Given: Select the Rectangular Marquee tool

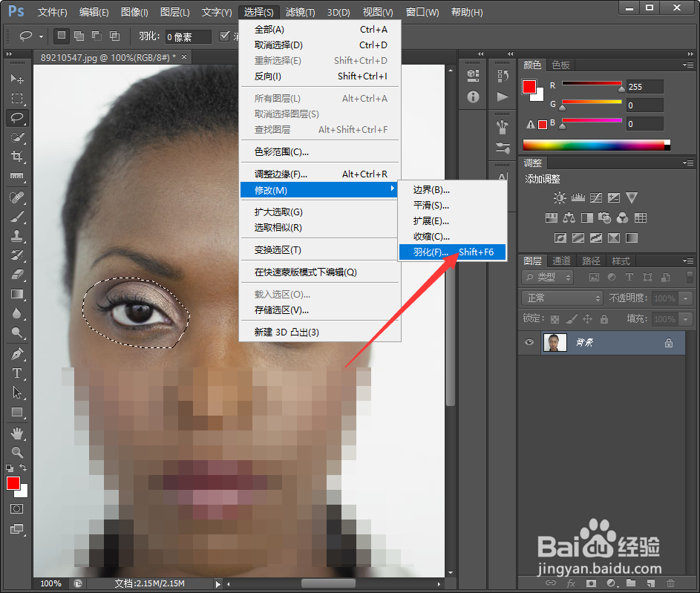Looking at the screenshot, I should click(17, 98).
